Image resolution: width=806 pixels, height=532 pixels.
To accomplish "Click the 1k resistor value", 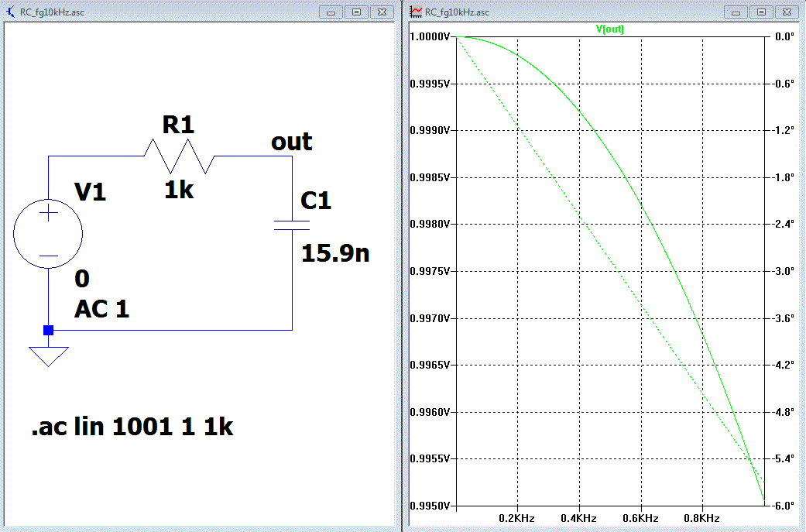I will pos(179,190).
